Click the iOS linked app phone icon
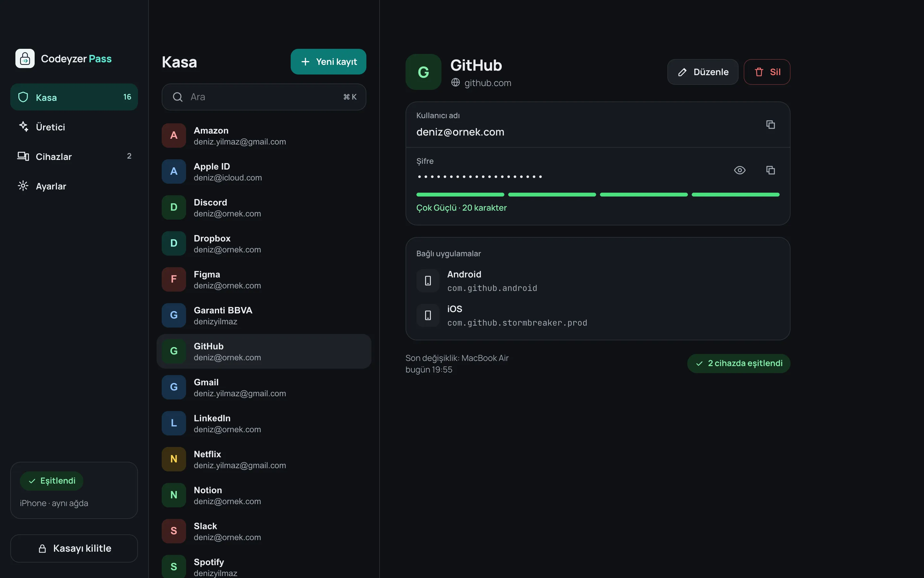This screenshot has height=578, width=924. (428, 315)
